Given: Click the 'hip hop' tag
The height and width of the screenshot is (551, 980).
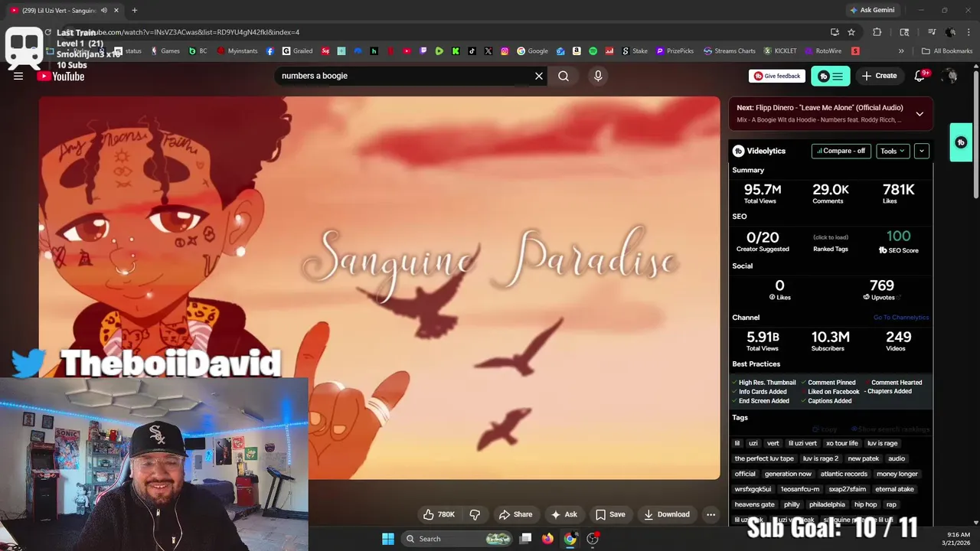Looking at the screenshot, I should 865,504.
